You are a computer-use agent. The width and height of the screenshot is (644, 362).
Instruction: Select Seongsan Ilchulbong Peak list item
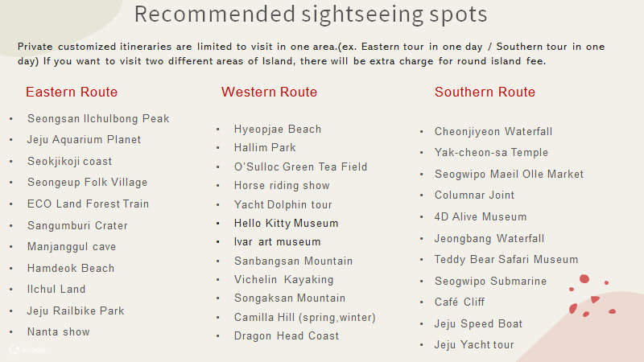pos(98,118)
